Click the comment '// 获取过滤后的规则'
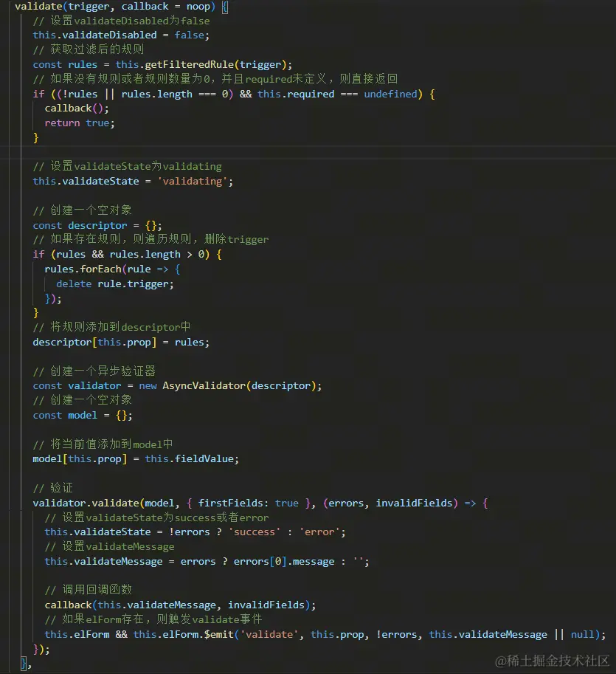 (x=89, y=49)
